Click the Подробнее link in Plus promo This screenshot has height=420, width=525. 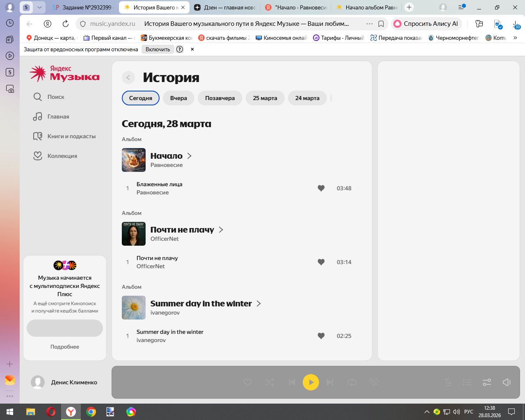pyautogui.click(x=65, y=347)
